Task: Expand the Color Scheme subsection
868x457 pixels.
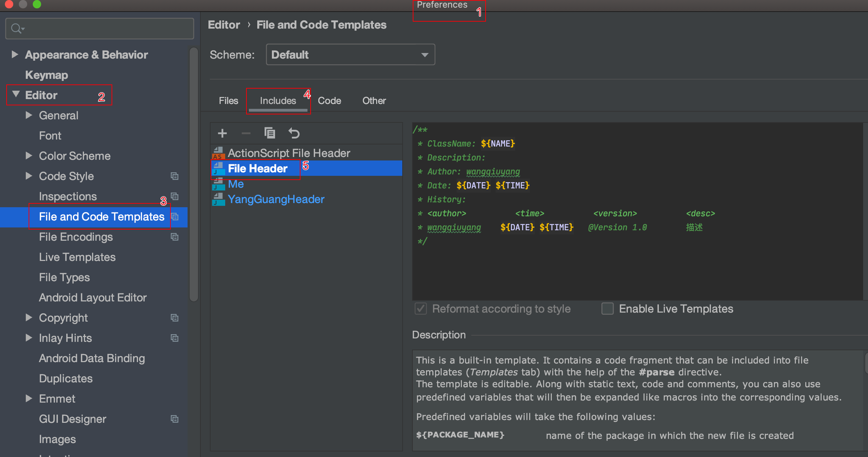Action: click(29, 156)
